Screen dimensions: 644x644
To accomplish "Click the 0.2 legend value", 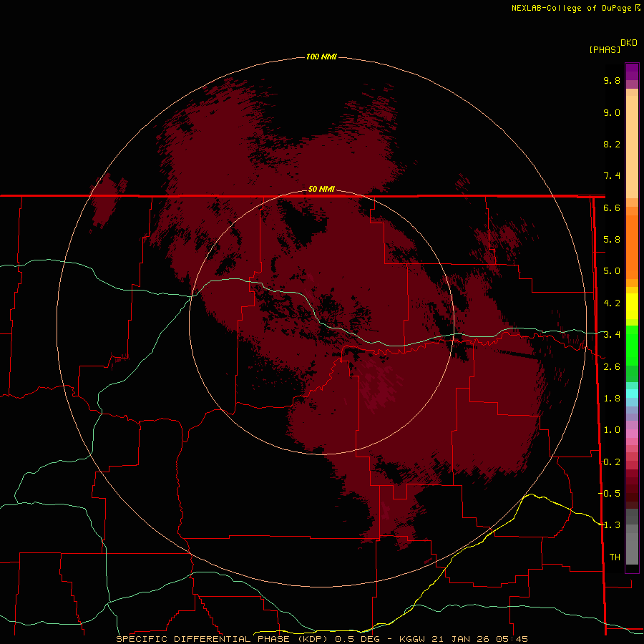I will [x=612, y=462].
